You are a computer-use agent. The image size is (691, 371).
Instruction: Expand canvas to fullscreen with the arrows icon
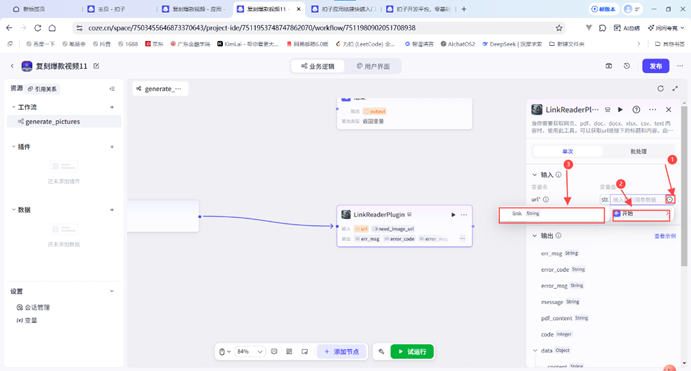pos(675,89)
